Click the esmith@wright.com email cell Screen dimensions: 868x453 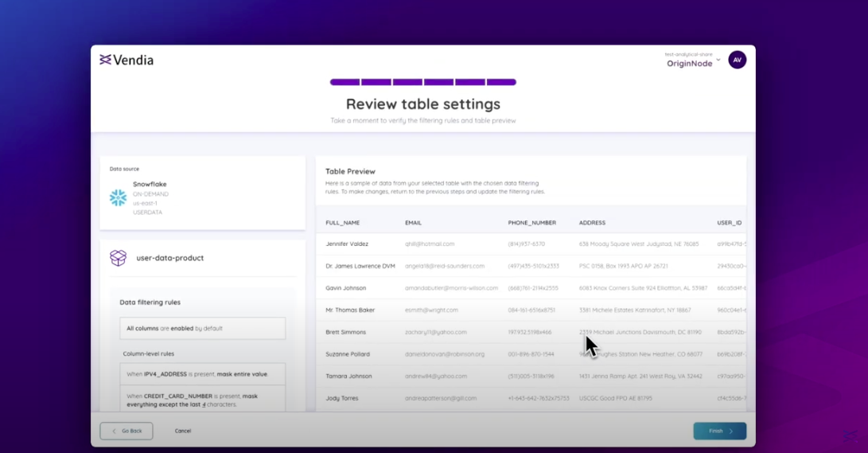click(431, 310)
